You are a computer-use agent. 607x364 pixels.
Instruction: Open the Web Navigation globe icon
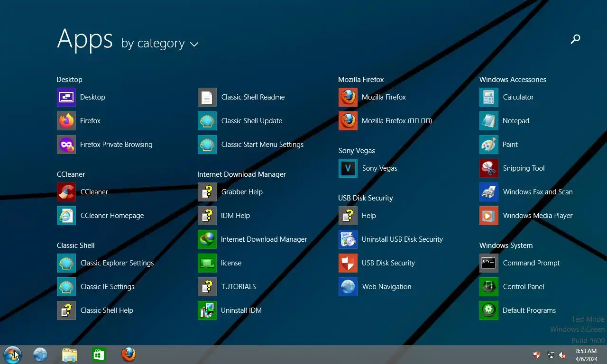[x=348, y=287]
